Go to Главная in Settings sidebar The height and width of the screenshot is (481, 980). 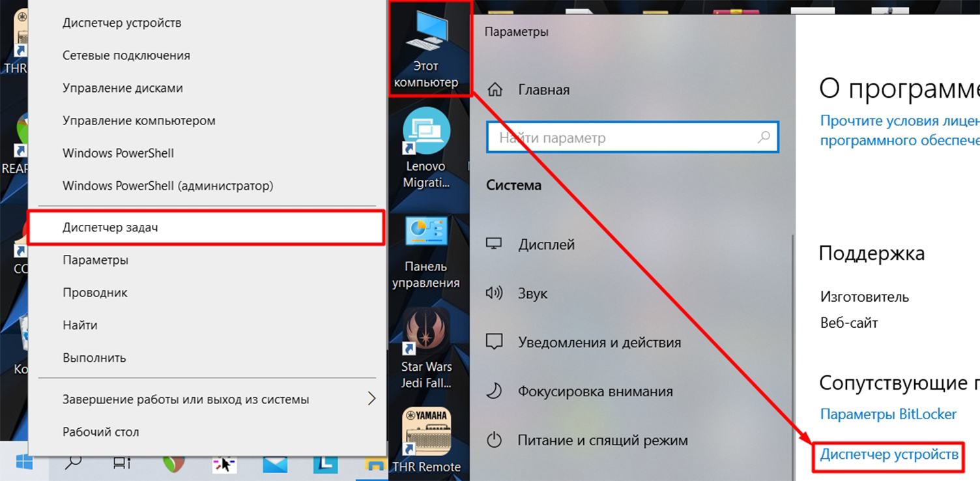543,90
